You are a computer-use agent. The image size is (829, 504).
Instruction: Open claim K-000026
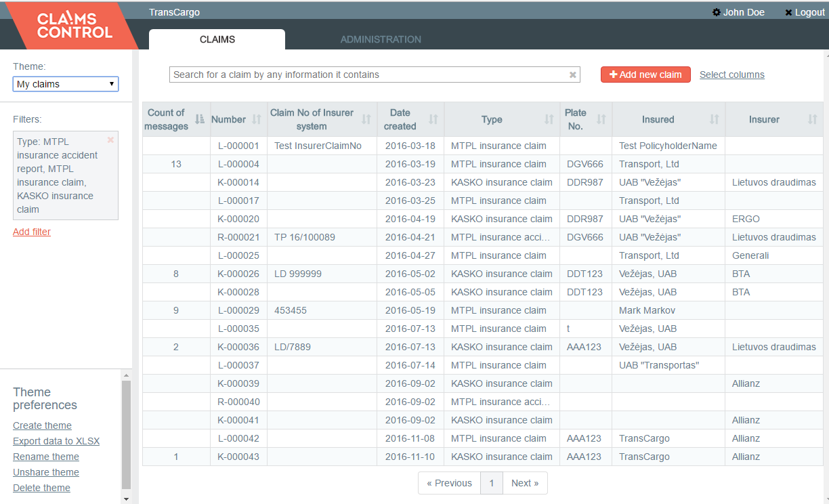(x=238, y=274)
